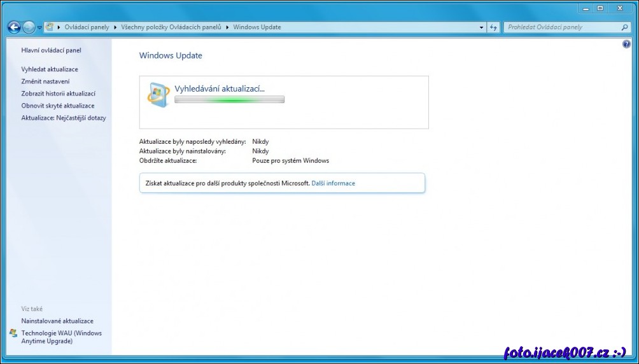Click the refresh button beside address bar
The image size is (639, 364).
(493, 27)
